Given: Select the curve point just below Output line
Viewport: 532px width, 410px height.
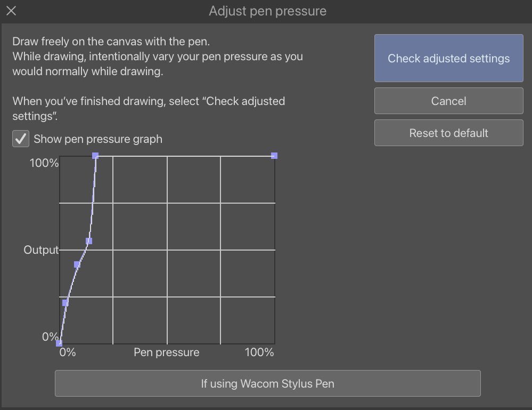Looking at the screenshot, I should tap(77, 264).
